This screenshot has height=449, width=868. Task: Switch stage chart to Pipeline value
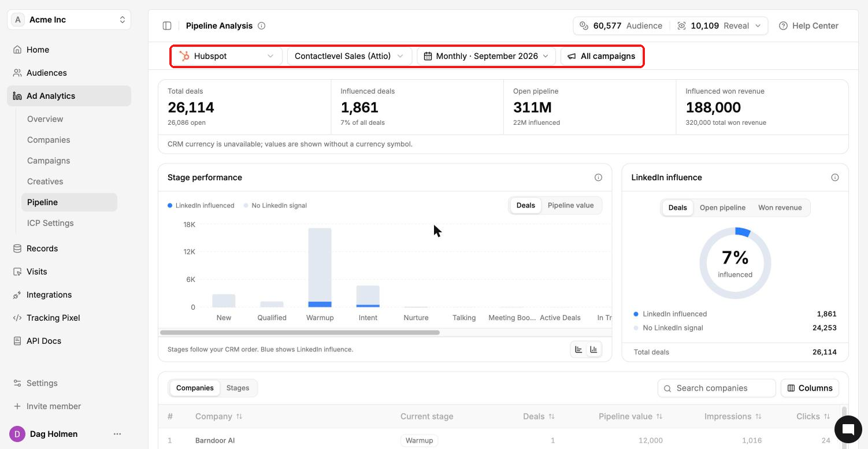(570, 205)
